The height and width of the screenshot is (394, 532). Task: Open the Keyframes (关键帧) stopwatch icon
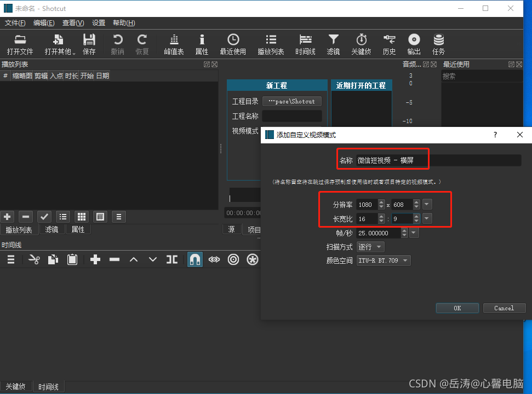362,44
